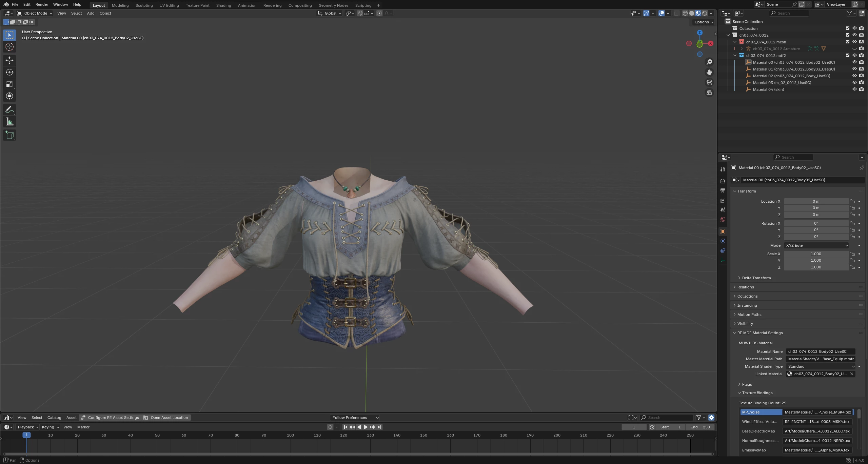868x464 pixels.
Task: Toggle perspective/orthographic grid view icon
Action: coord(709,93)
